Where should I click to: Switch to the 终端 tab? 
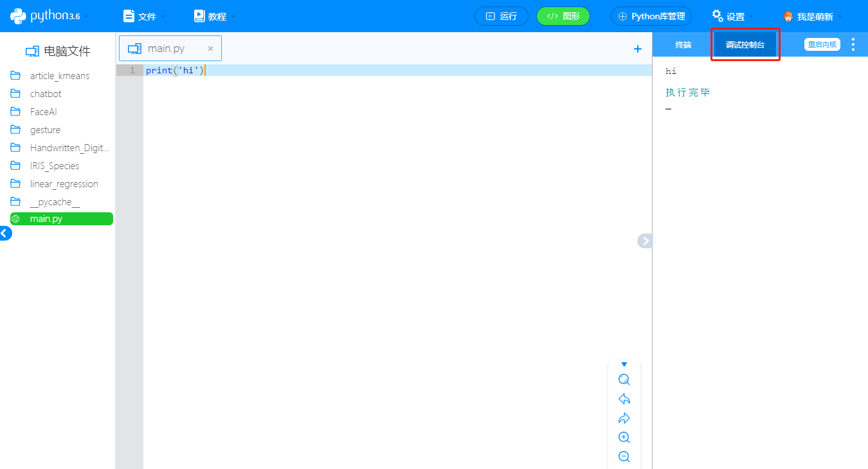click(x=683, y=45)
